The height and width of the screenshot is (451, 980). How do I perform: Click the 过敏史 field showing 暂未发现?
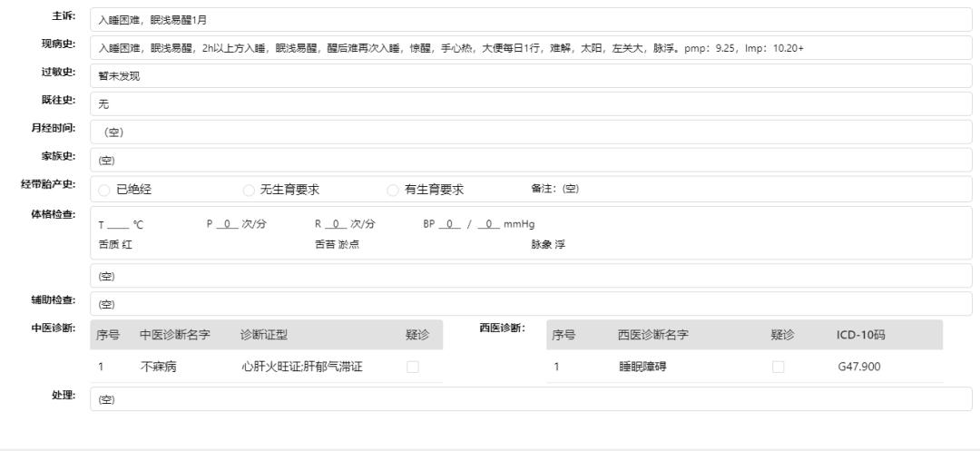tap(531, 76)
